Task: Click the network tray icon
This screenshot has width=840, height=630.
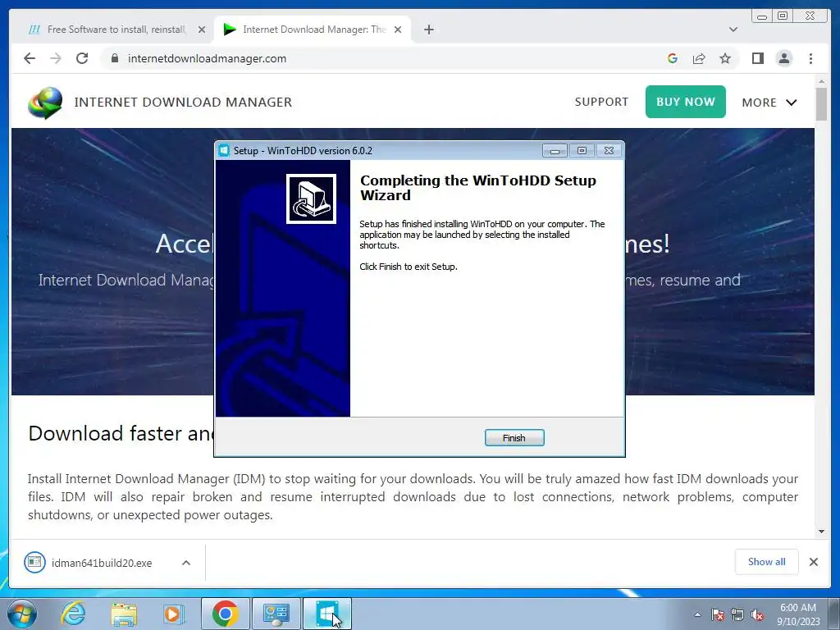Action: 737,614
